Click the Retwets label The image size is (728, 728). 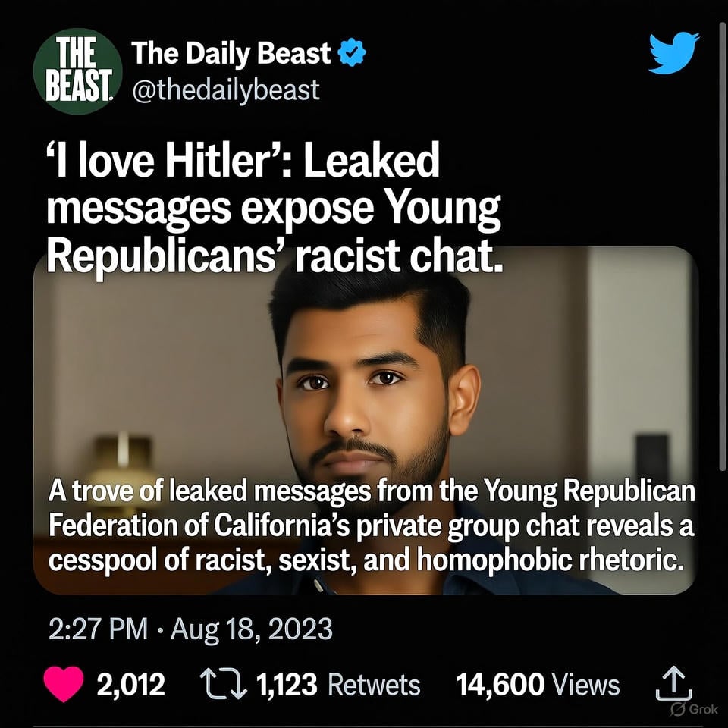(374, 684)
